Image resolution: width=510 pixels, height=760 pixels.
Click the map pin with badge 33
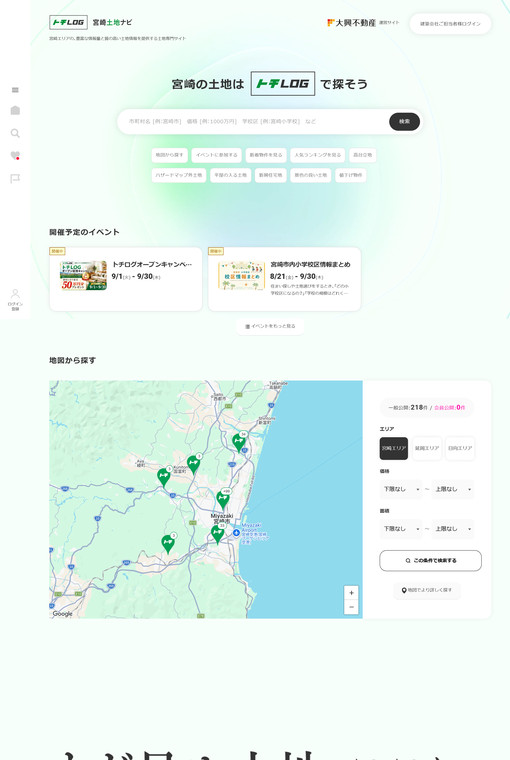pos(217,534)
